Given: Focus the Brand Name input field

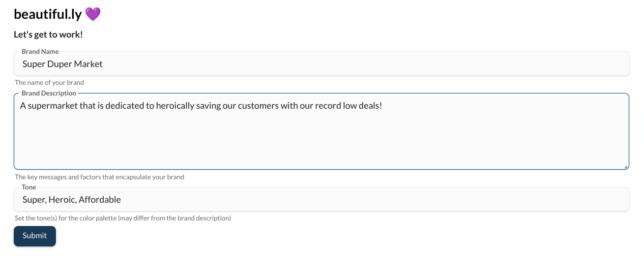Looking at the screenshot, I should [x=321, y=64].
